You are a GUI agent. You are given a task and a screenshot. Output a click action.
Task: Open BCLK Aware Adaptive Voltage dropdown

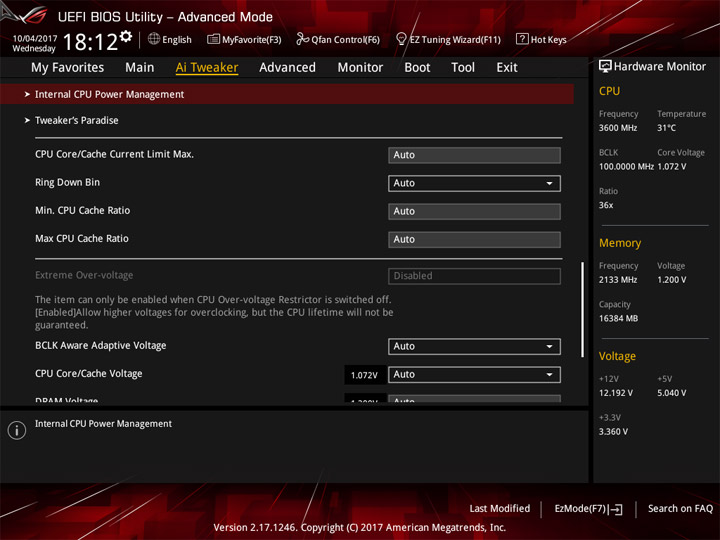[x=474, y=346]
